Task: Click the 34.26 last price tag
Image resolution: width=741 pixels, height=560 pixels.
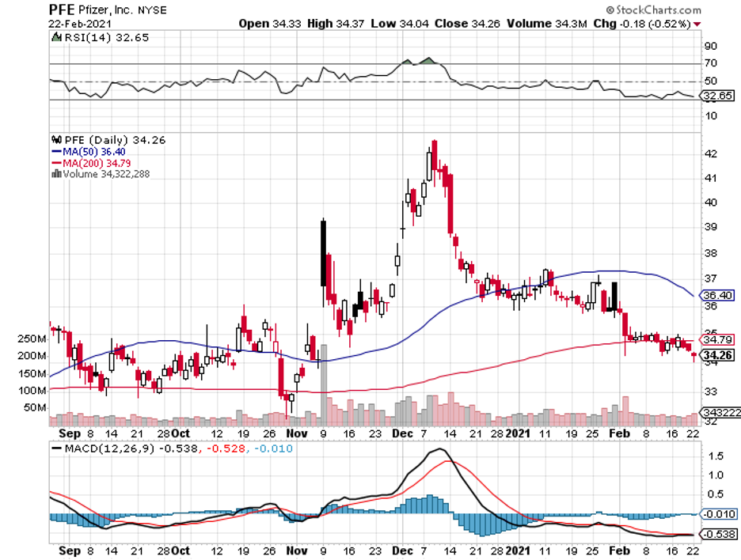Action: (717, 355)
